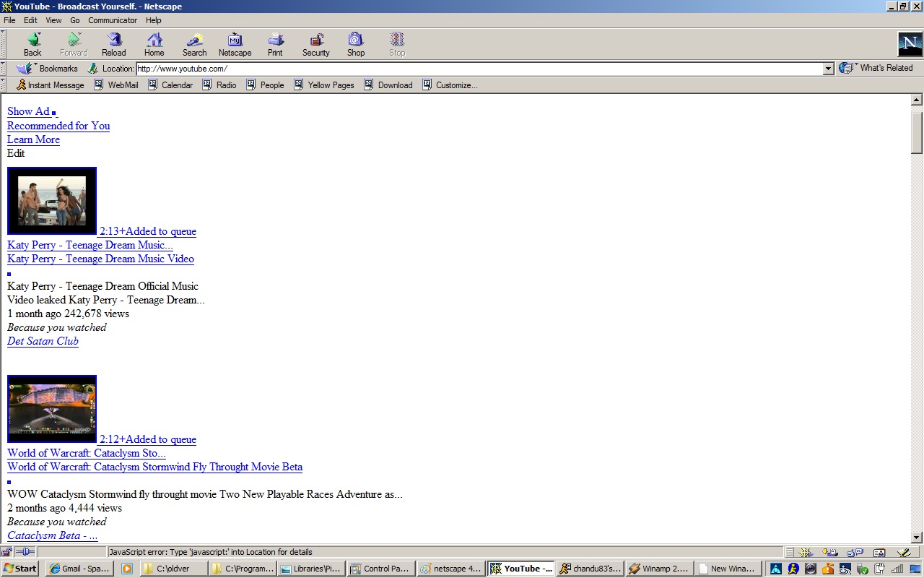Open the Yellow Pages toolbar shortcut

(324, 85)
